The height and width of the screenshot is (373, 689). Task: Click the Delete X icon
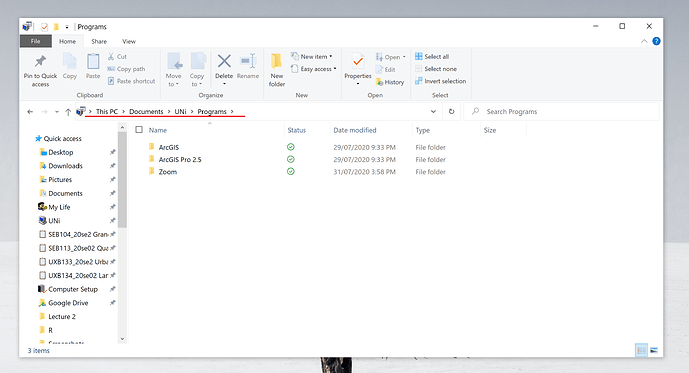pos(224,61)
